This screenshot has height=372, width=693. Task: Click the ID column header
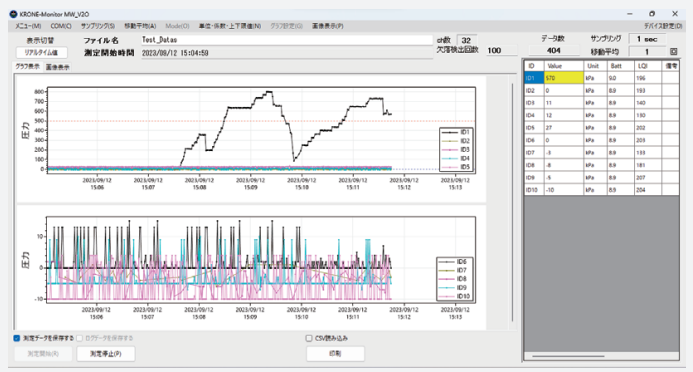534,66
